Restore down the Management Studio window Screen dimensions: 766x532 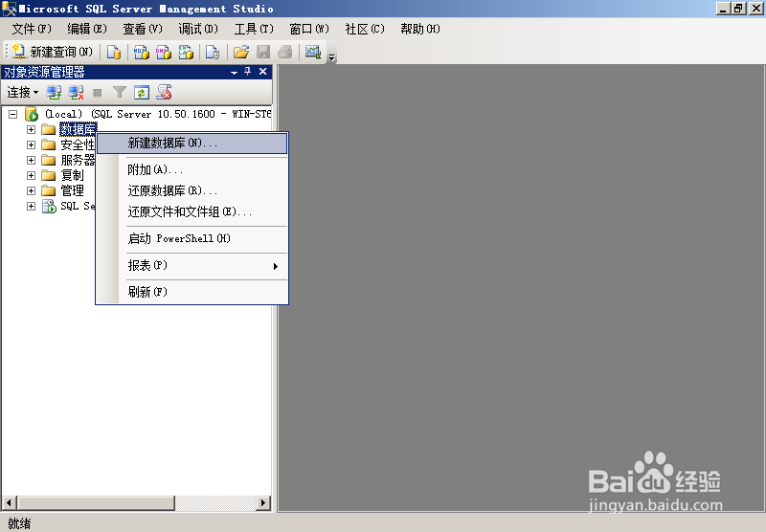coord(738,9)
